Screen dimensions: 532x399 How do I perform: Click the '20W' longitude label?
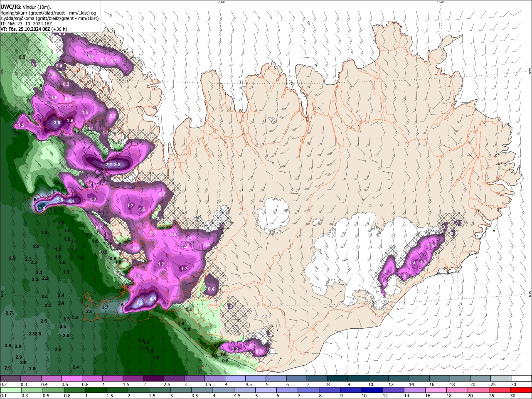[221, 2]
